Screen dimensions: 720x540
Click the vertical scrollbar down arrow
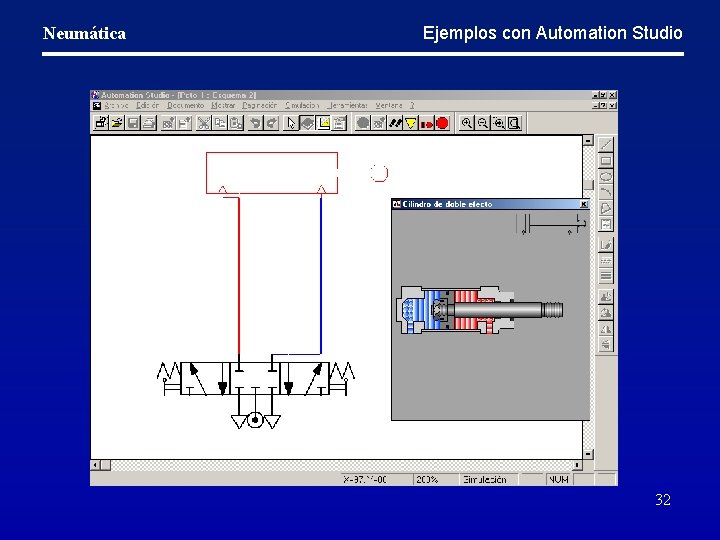pyautogui.click(x=588, y=454)
